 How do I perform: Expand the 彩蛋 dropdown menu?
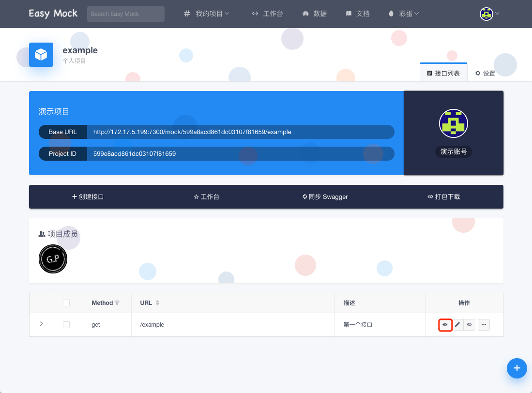point(404,14)
